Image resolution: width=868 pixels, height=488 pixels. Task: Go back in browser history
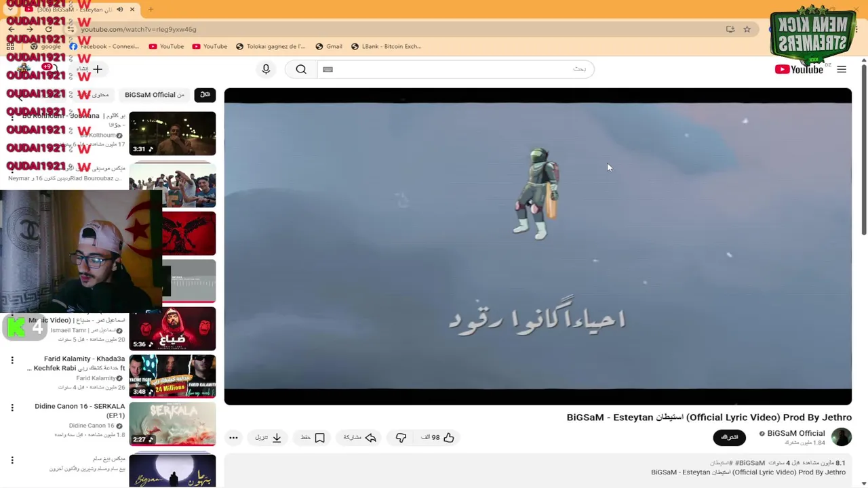coord(11,29)
